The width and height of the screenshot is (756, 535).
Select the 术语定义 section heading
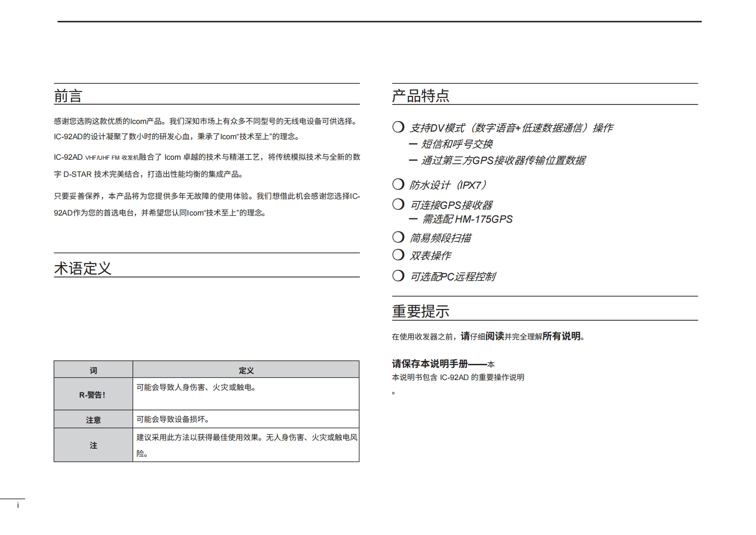point(82,268)
